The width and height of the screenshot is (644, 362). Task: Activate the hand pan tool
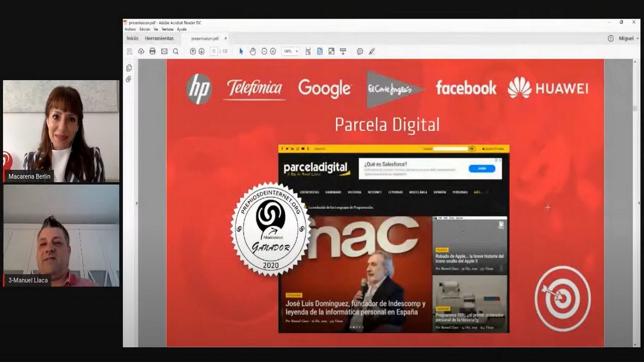[253, 51]
